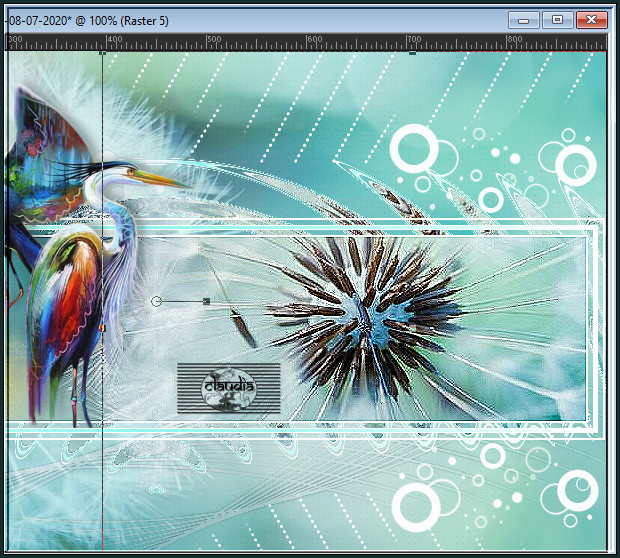Click the left-middle selection handle on vertical guide

tap(103, 328)
